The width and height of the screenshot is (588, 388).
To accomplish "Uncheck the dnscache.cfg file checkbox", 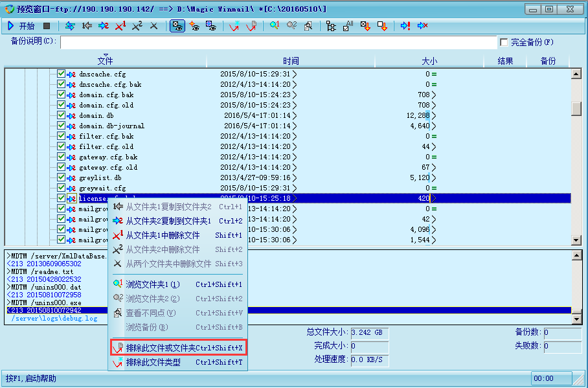I will 61,74.
